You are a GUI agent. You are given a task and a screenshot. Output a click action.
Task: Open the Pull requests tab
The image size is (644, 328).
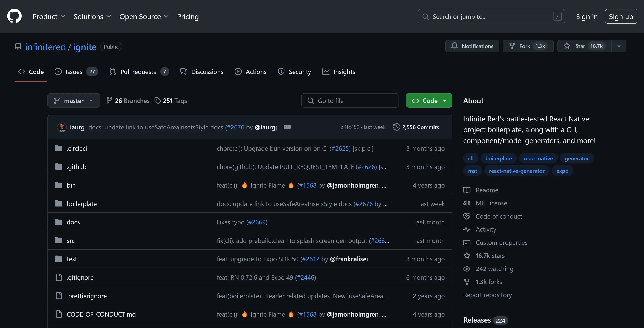[139, 72]
